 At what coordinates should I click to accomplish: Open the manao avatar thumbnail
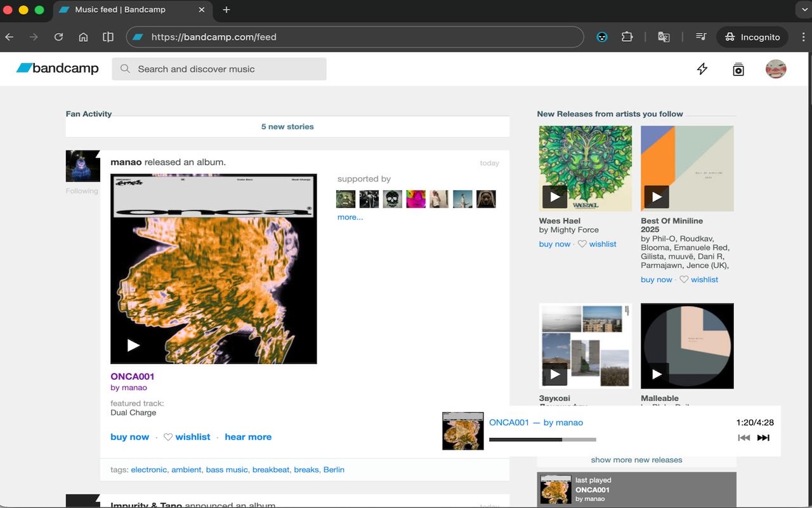coord(83,166)
